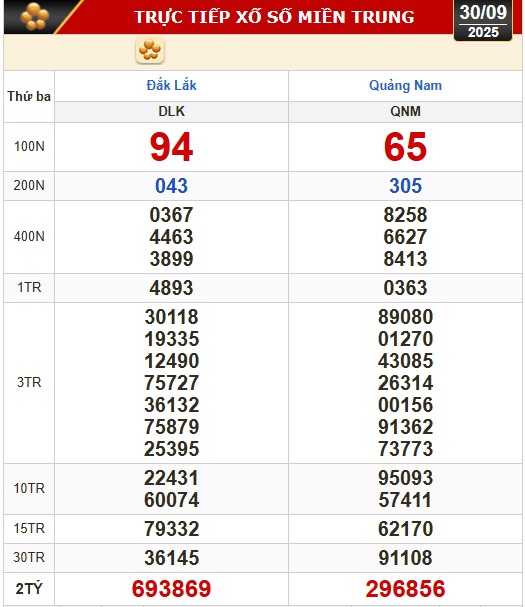Click the Quảng Nam 30TR number 91108
The width and height of the screenshot is (525, 607).
(x=405, y=558)
